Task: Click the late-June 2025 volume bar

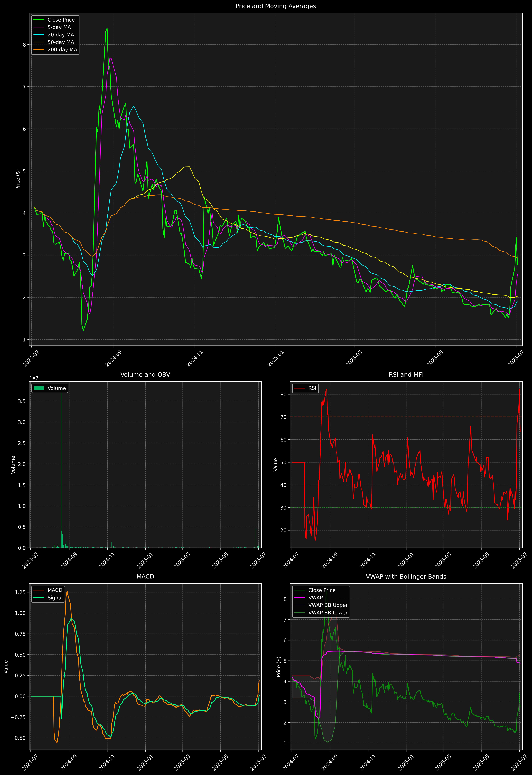Action: point(256,538)
